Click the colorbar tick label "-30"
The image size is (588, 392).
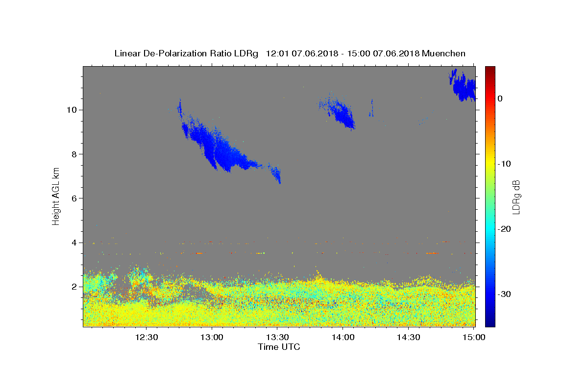tap(505, 294)
